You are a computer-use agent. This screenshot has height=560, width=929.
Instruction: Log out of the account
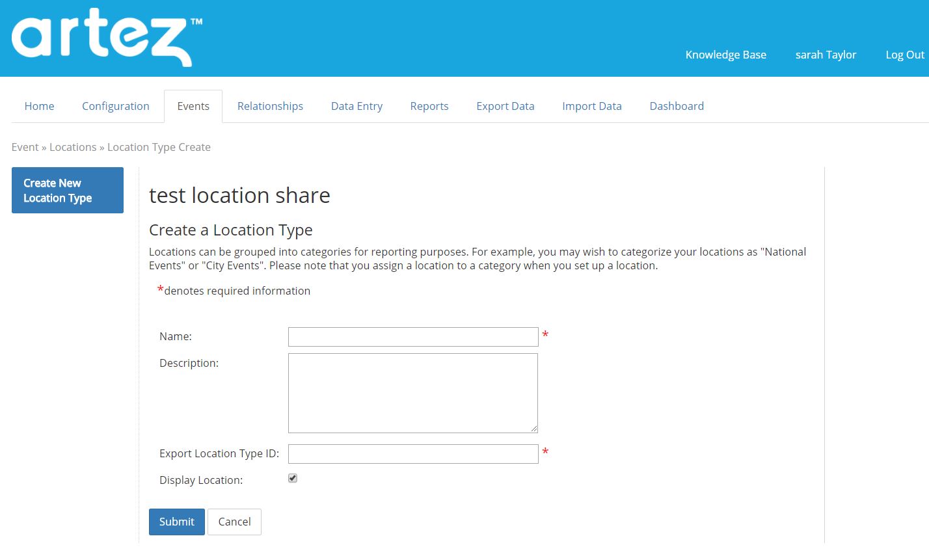pyautogui.click(x=905, y=55)
